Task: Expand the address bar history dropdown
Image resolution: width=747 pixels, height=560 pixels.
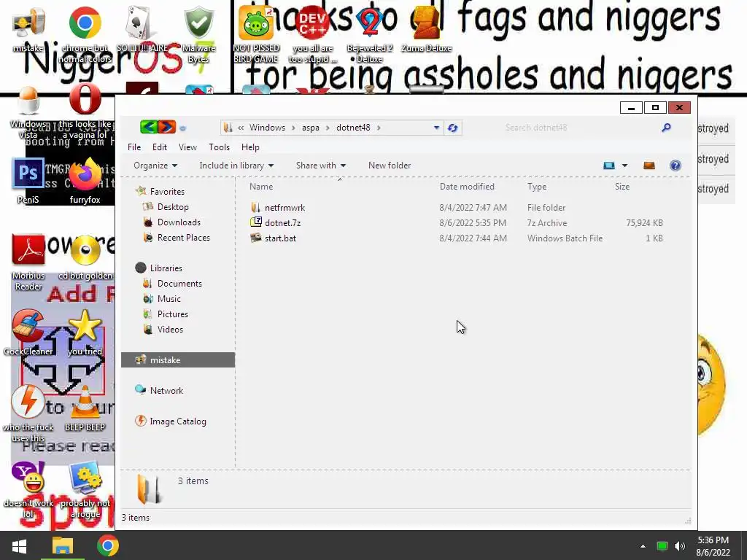Action: [x=436, y=128]
